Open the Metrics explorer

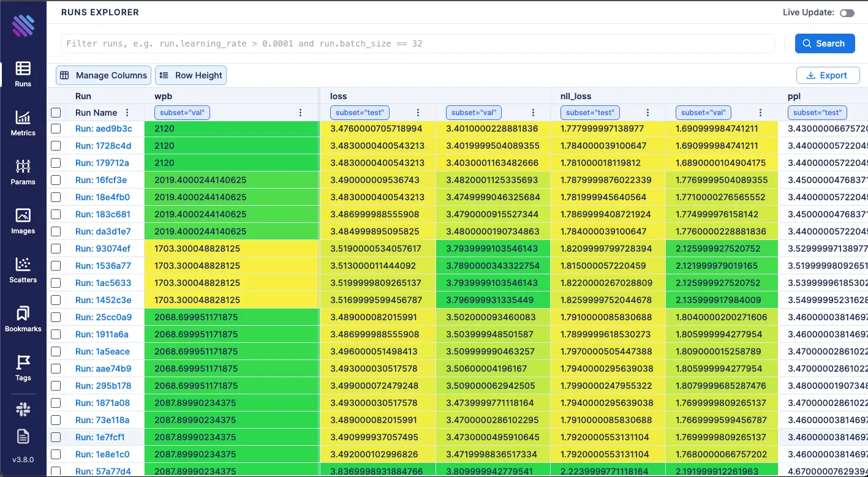(23, 123)
